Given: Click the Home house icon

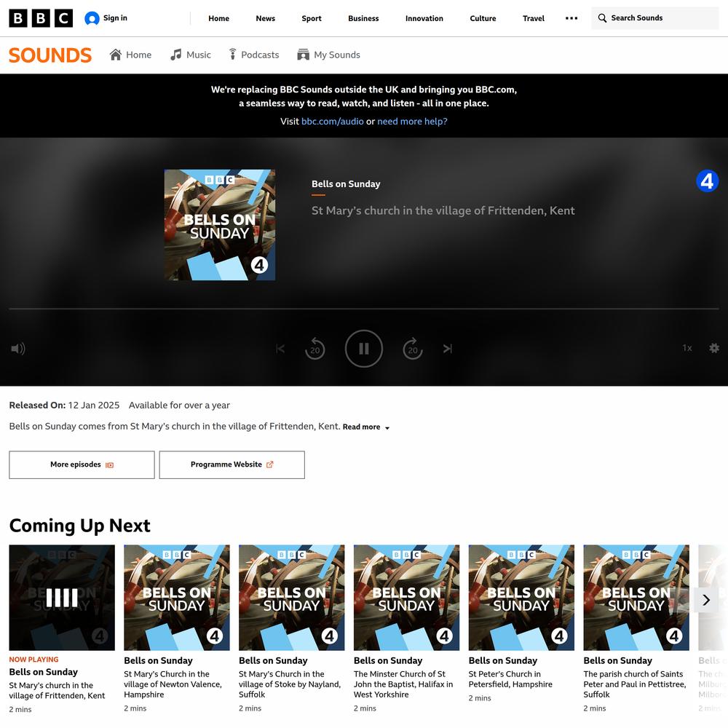Looking at the screenshot, I should pos(116,55).
